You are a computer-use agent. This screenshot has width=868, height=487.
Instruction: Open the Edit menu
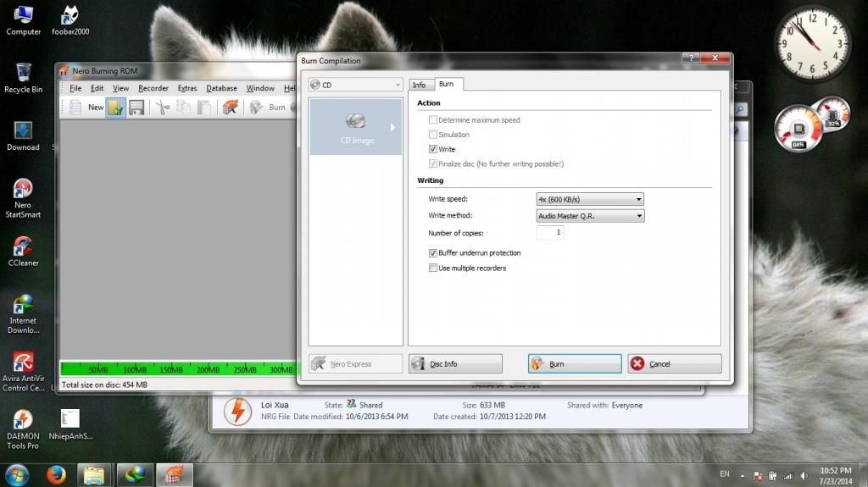[97, 89]
